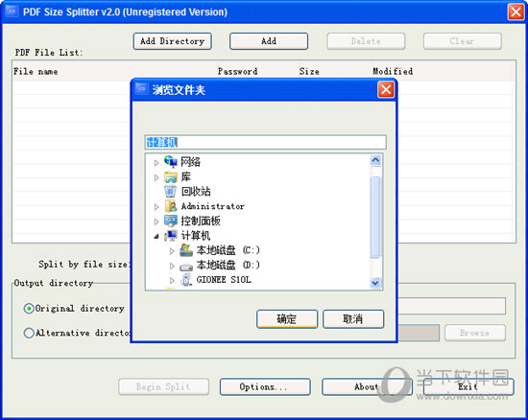Click the folder tree scrollbar up arrow
This screenshot has height=420, width=528.
375,160
